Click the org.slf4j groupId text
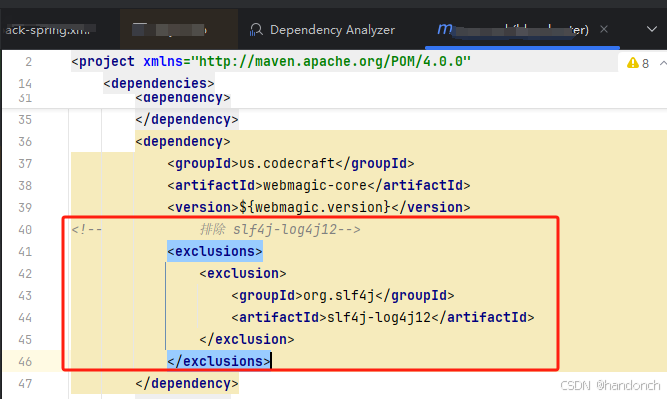This screenshot has height=399, width=667. coord(339,295)
